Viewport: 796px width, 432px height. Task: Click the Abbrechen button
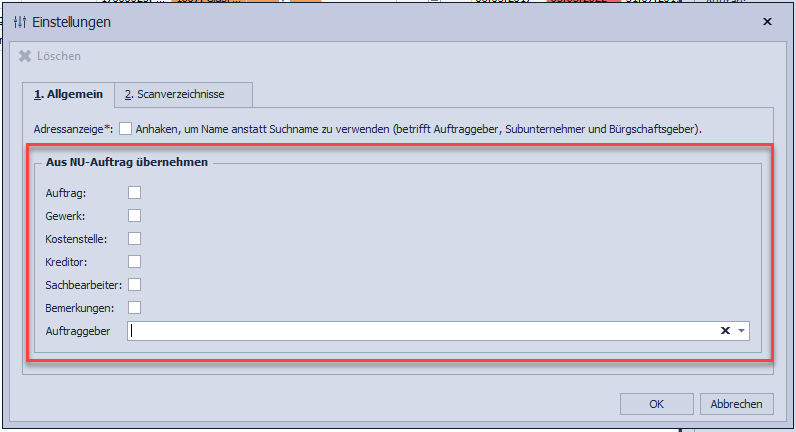click(x=736, y=404)
